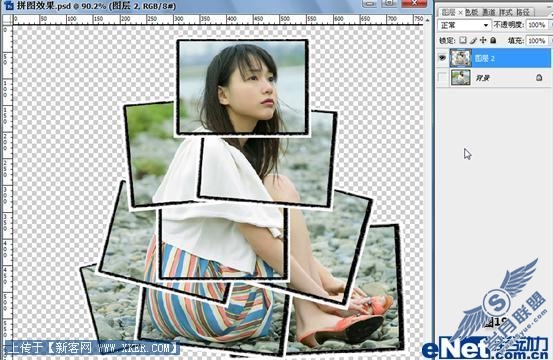553x360 pixels.
Task: Switch to the 通道 tab
Action: coord(489,12)
